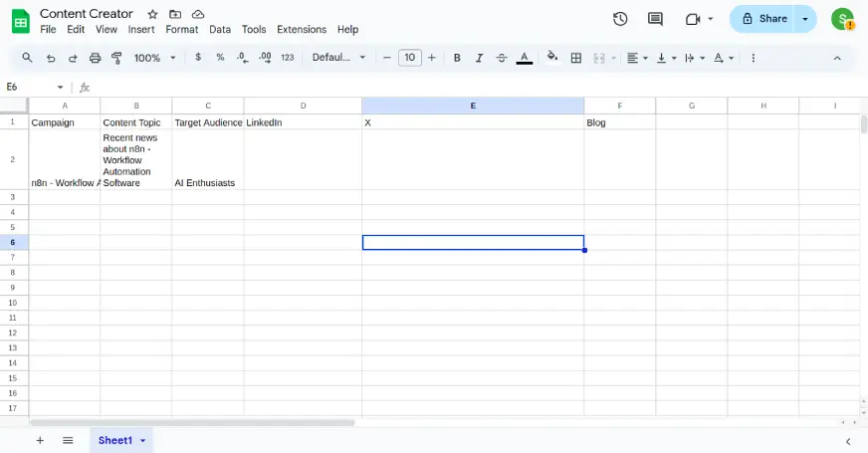Edit the font size field
The image size is (868, 453).
tap(410, 58)
